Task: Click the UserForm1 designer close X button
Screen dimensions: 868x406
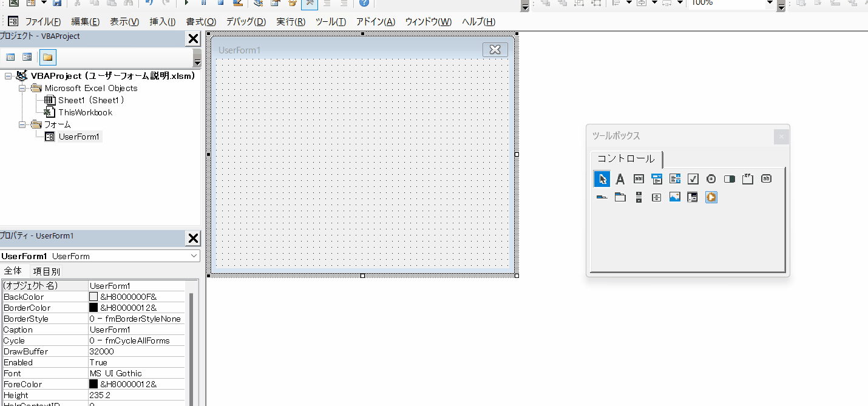Action: click(495, 50)
